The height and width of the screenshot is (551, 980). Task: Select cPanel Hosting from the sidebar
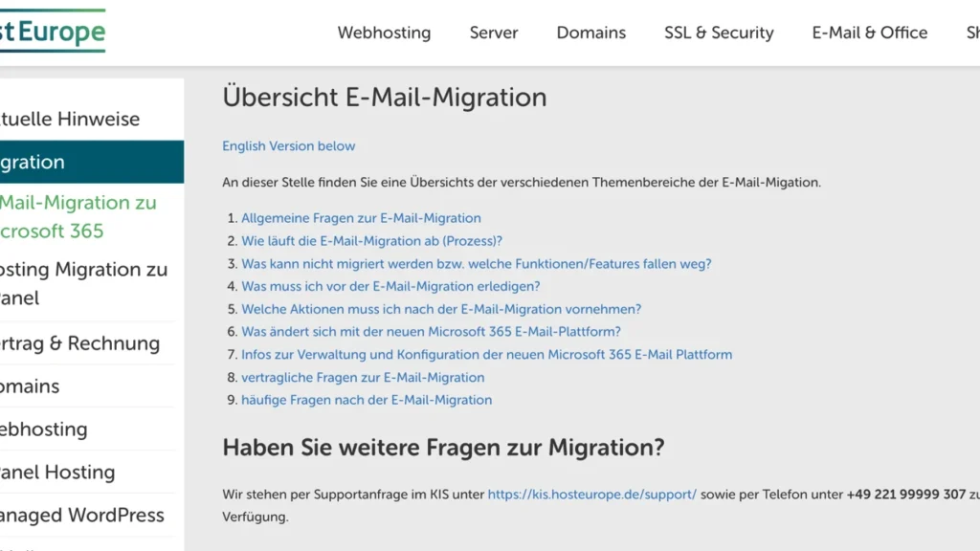pos(57,472)
